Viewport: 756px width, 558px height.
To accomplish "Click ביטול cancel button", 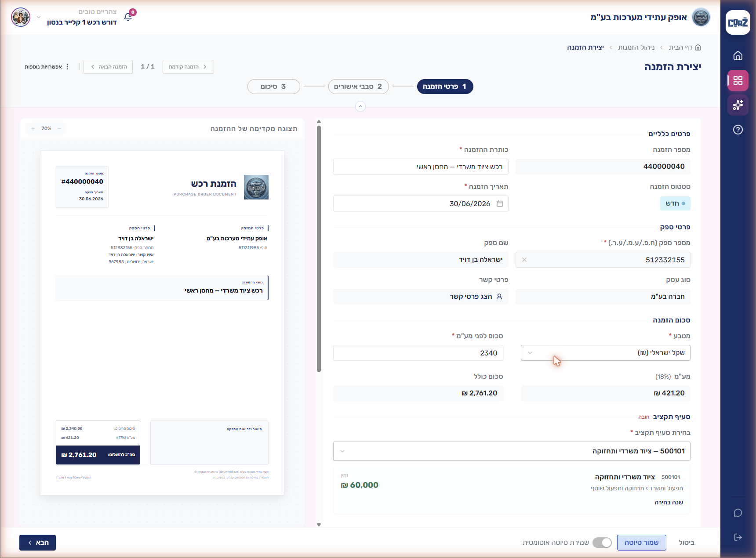I will pos(686,543).
